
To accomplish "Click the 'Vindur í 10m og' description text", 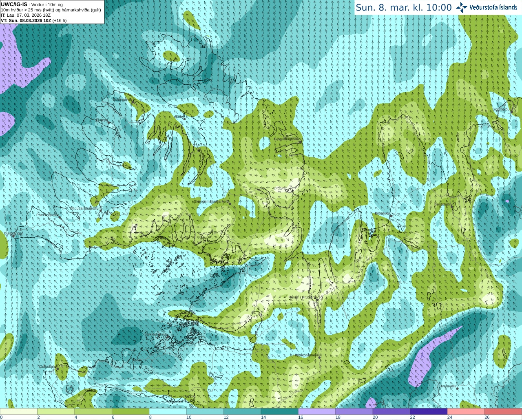I will (46, 5).
